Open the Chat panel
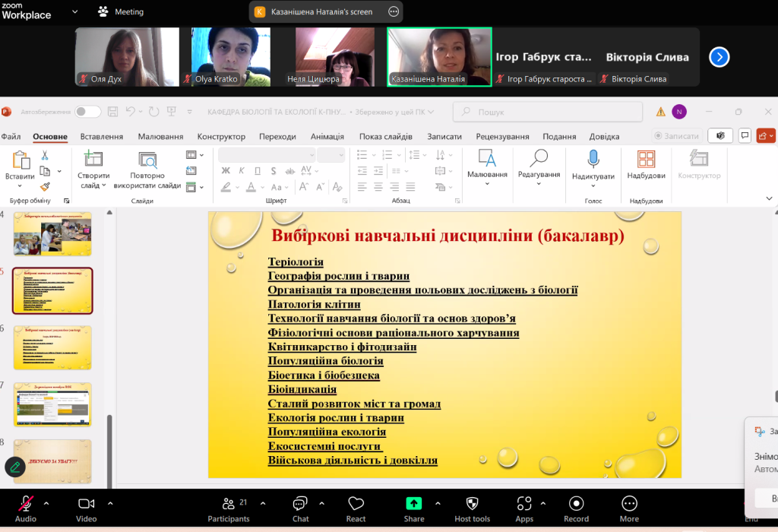 pyautogui.click(x=300, y=504)
